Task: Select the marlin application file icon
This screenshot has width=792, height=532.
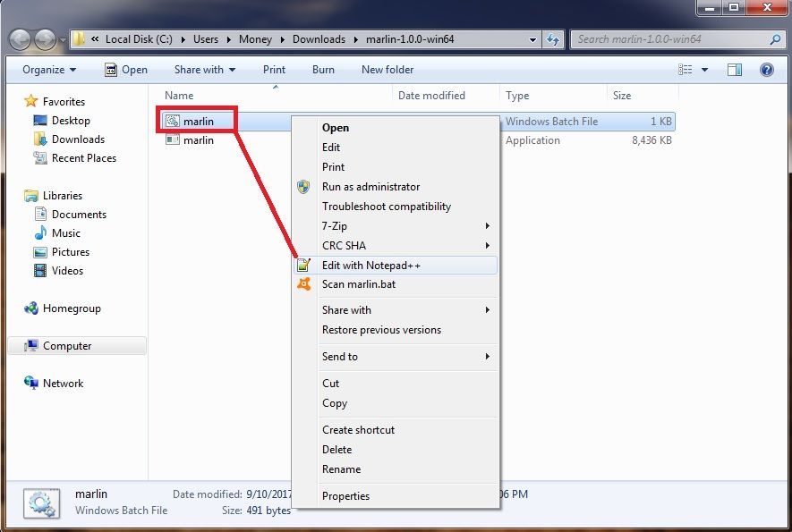Action: (173, 139)
